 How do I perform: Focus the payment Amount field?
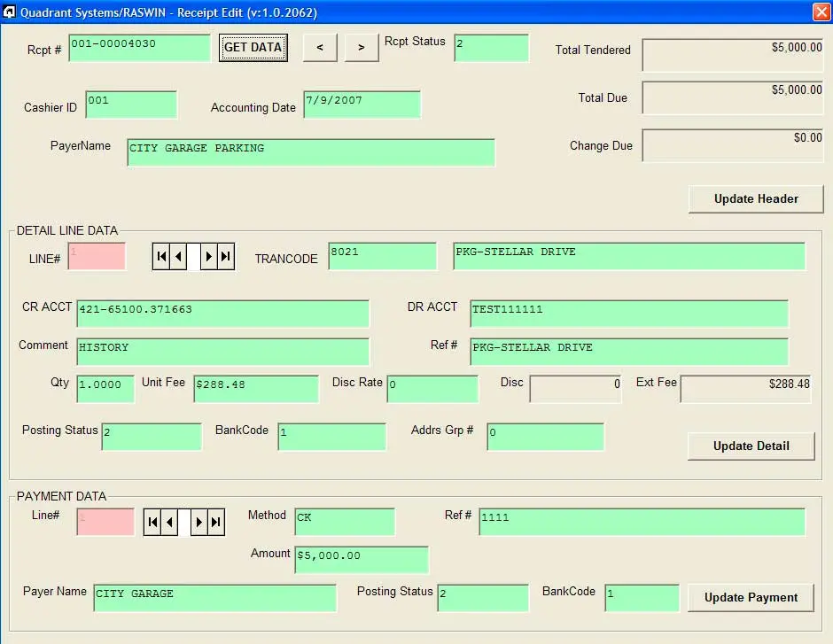pos(362,560)
